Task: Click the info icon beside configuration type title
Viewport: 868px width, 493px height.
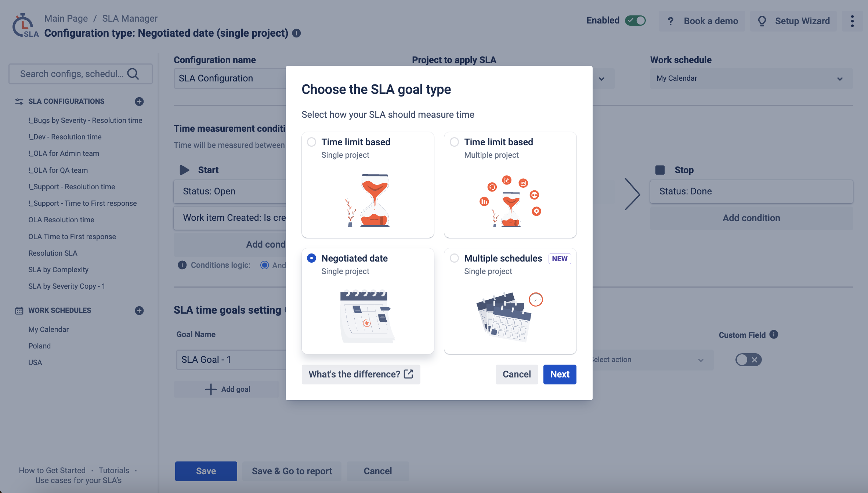Action: (x=297, y=33)
